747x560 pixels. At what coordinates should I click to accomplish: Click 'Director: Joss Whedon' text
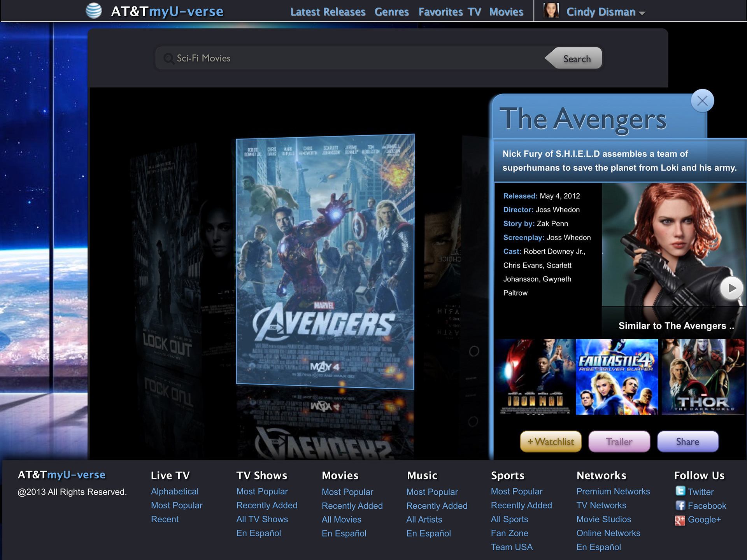pyautogui.click(x=541, y=210)
